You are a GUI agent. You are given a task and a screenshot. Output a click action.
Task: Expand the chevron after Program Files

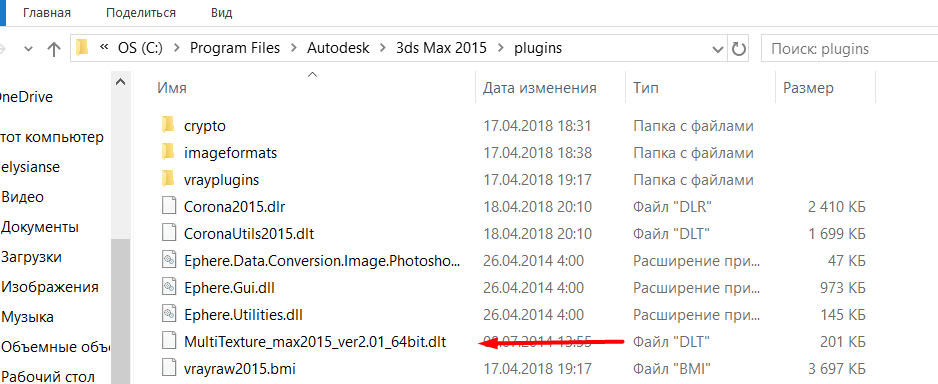tap(294, 48)
